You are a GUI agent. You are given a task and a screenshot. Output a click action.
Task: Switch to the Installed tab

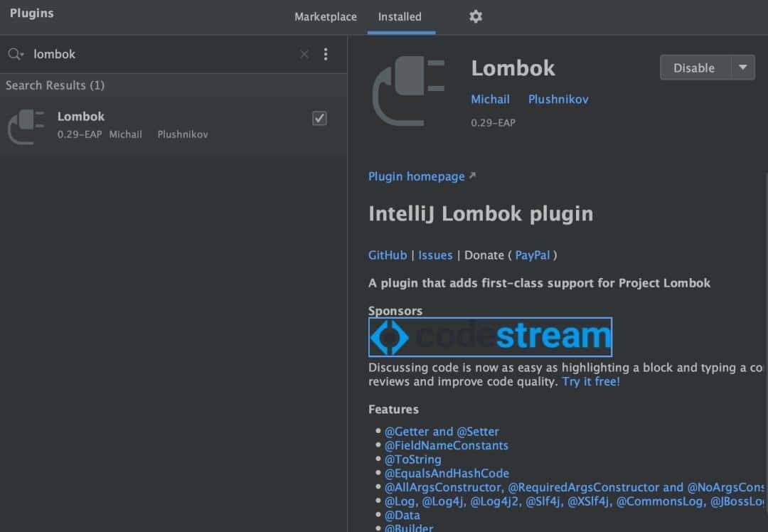point(400,16)
